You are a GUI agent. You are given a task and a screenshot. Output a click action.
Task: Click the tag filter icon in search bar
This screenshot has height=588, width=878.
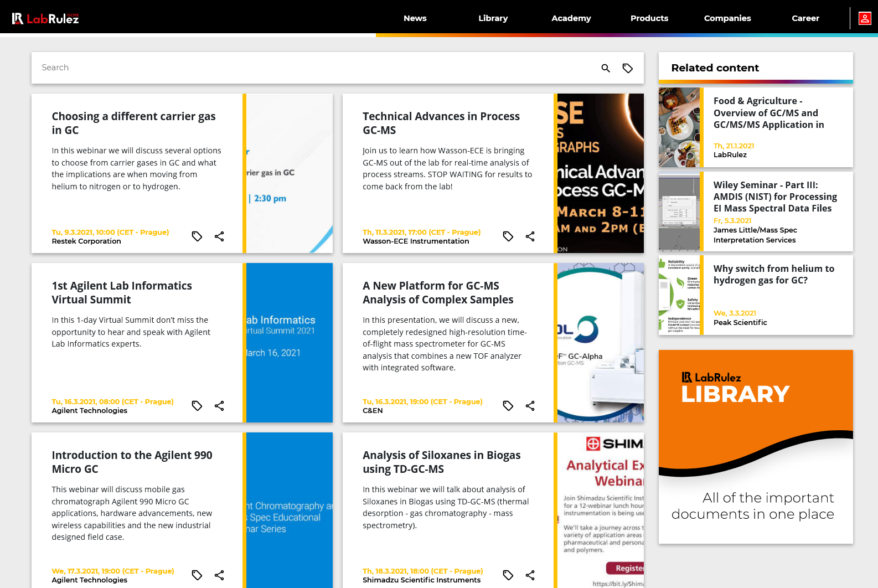pyautogui.click(x=628, y=68)
